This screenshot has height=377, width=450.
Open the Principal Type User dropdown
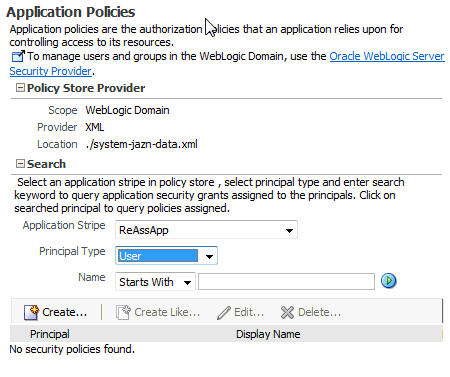[x=166, y=256]
